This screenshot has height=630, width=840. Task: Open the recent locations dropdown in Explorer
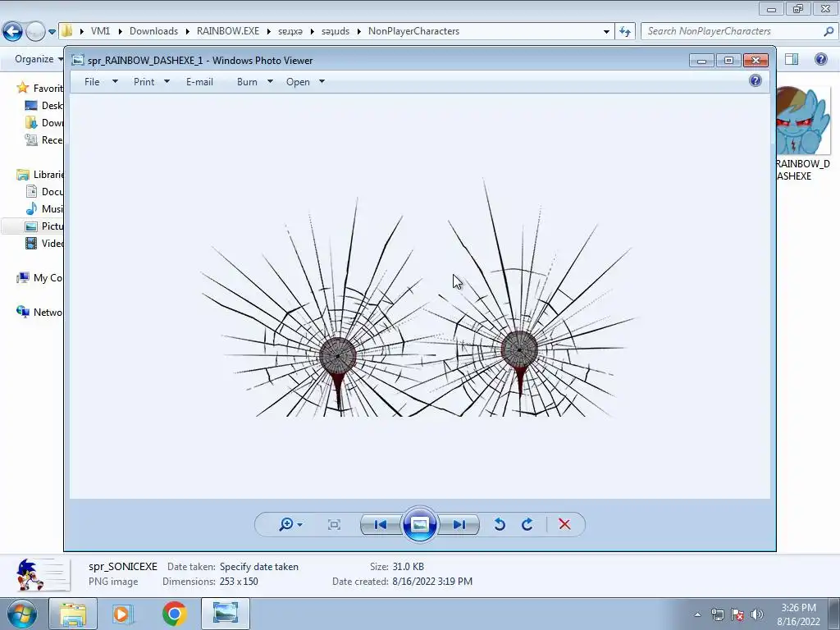coord(52,32)
